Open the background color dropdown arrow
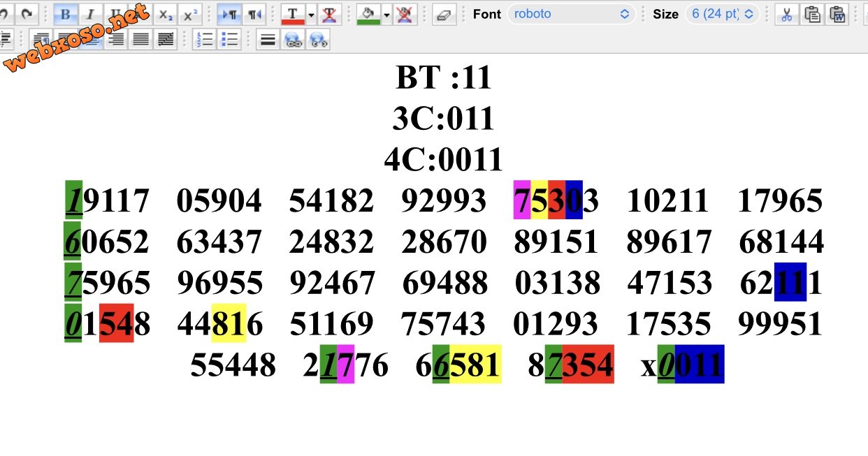 pyautogui.click(x=386, y=14)
